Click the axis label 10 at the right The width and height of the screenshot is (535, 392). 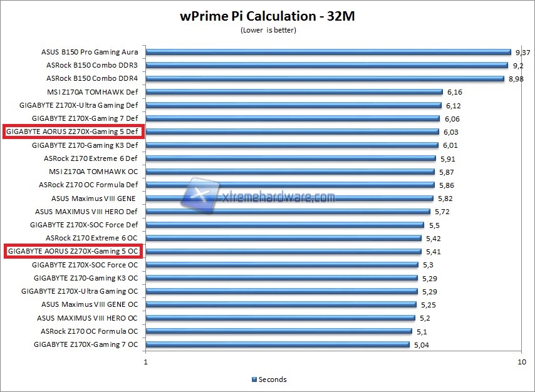(x=522, y=361)
